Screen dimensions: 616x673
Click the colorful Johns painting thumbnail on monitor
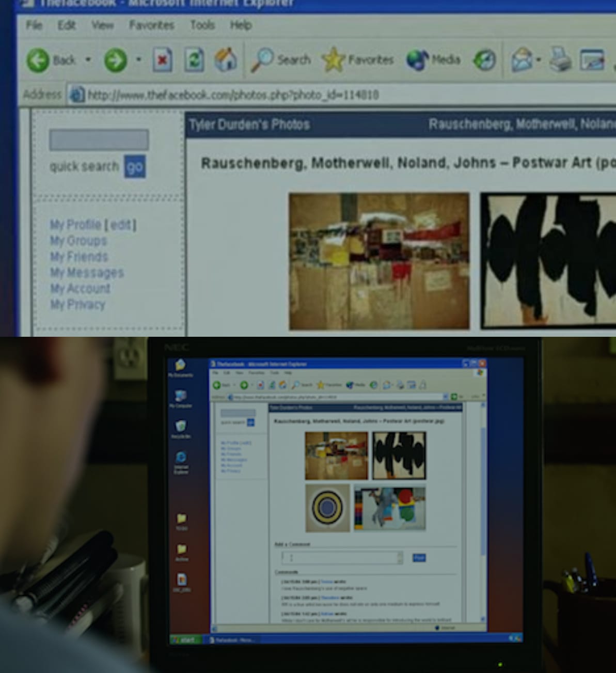(390, 508)
